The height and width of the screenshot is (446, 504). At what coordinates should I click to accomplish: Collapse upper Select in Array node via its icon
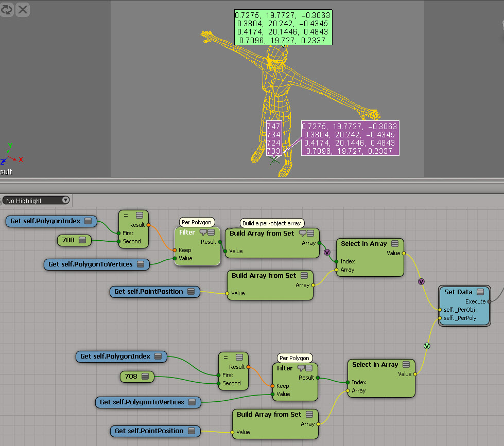pos(394,244)
